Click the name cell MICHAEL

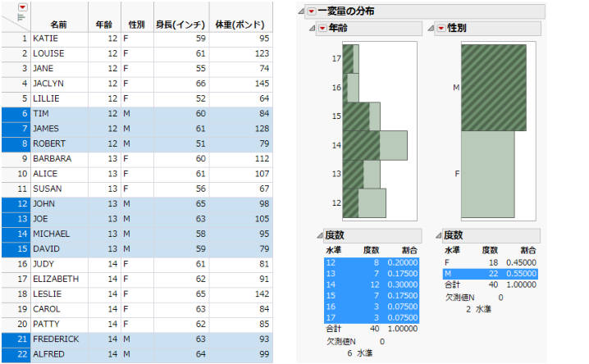(59, 234)
